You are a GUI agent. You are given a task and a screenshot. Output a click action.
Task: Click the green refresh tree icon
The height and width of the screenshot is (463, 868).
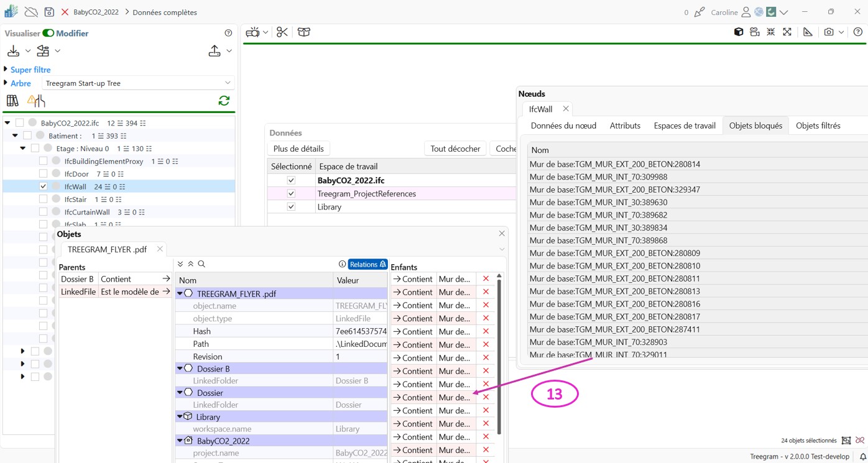point(224,101)
